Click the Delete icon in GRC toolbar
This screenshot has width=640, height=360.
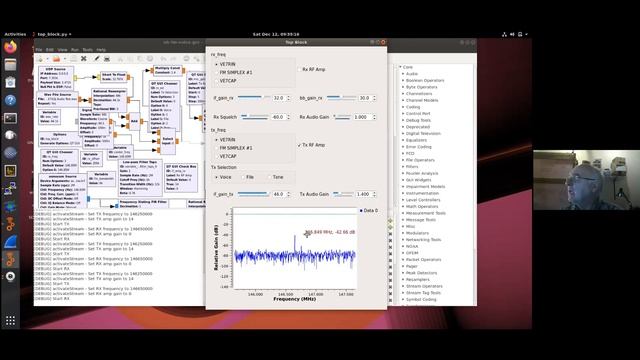point(150,59)
